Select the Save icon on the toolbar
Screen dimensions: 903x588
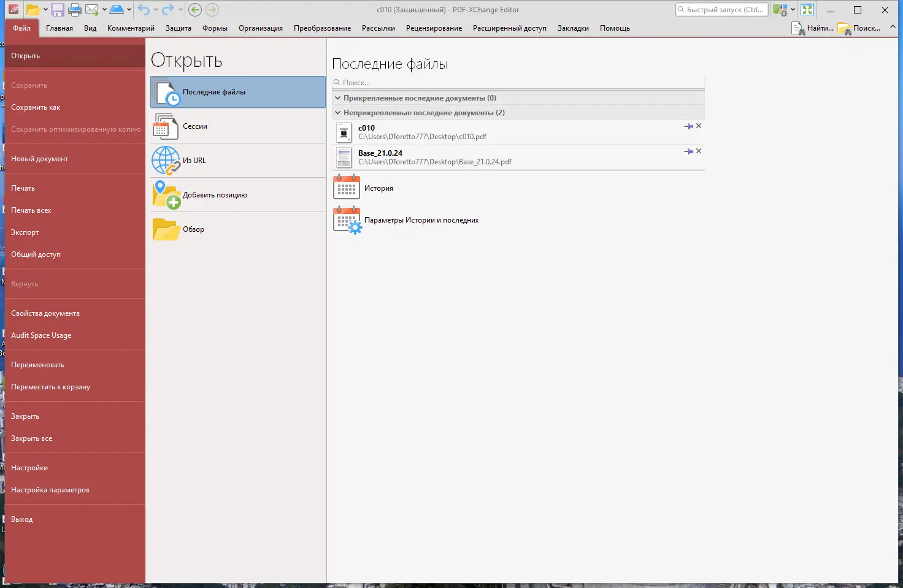57,9
